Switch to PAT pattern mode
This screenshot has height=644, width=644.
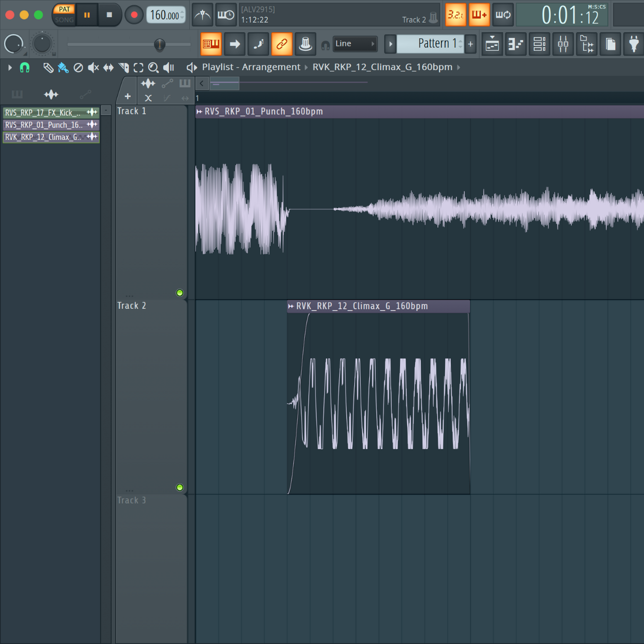point(64,9)
